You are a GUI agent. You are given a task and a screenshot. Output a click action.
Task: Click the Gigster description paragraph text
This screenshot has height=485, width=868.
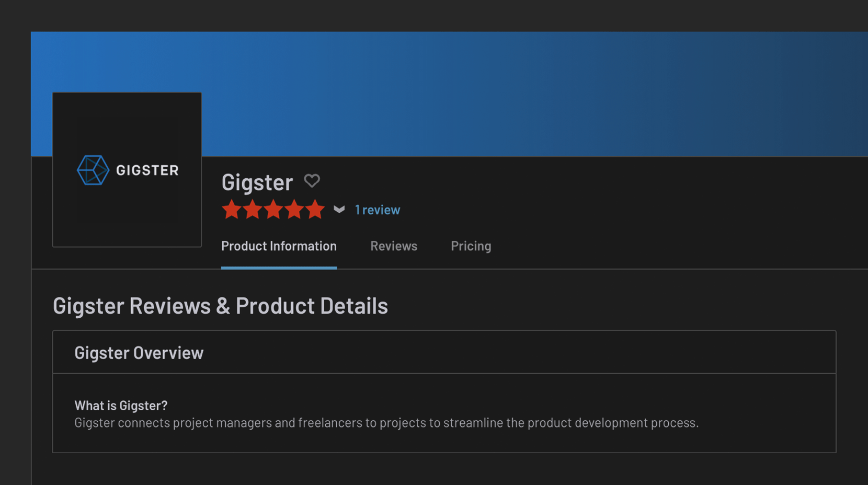(x=386, y=423)
